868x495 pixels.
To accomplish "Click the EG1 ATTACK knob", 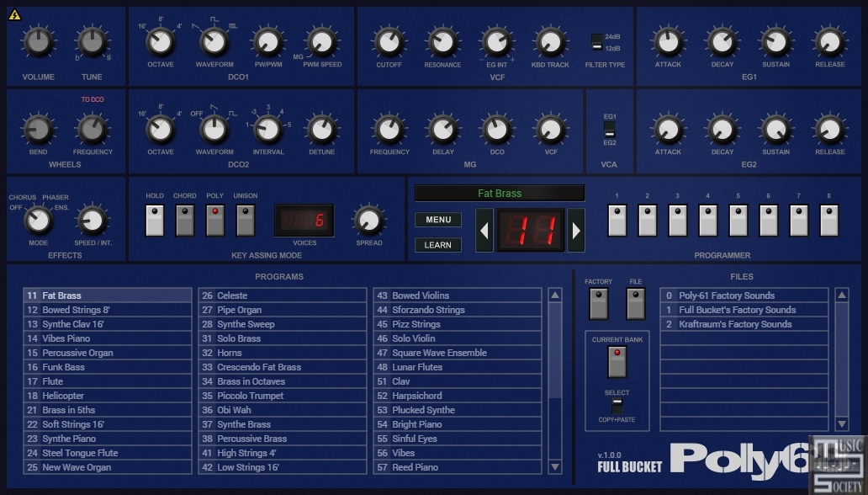I will click(x=668, y=41).
